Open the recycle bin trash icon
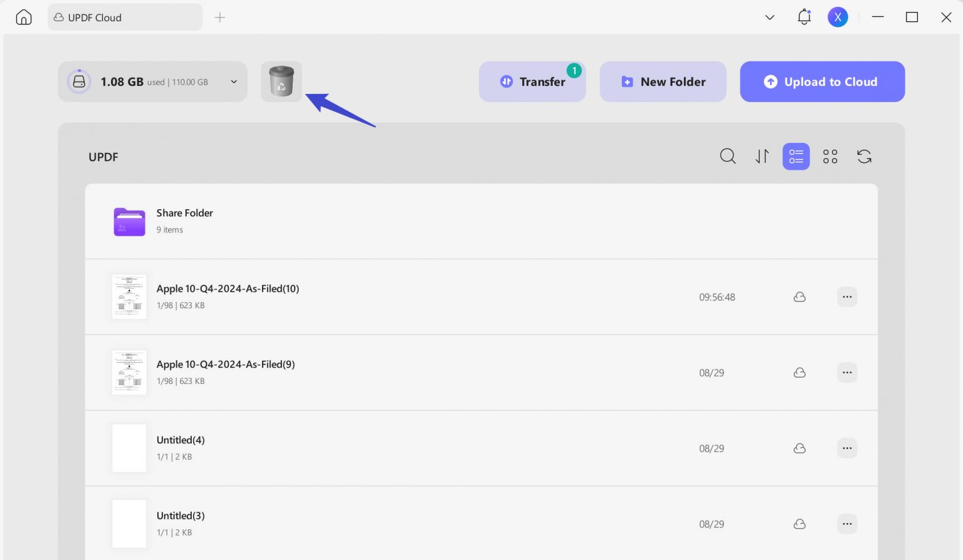 (x=282, y=81)
